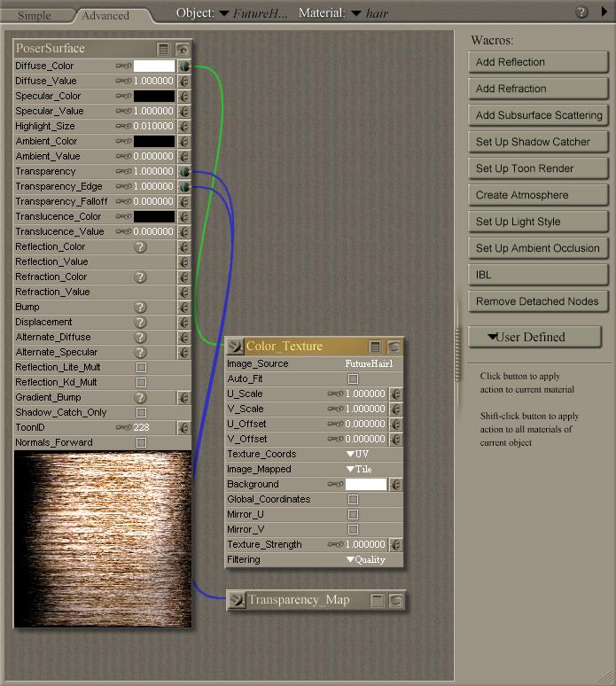Open the Filtering Quality dropdown
616x686 pixels.
tap(366, 560)
